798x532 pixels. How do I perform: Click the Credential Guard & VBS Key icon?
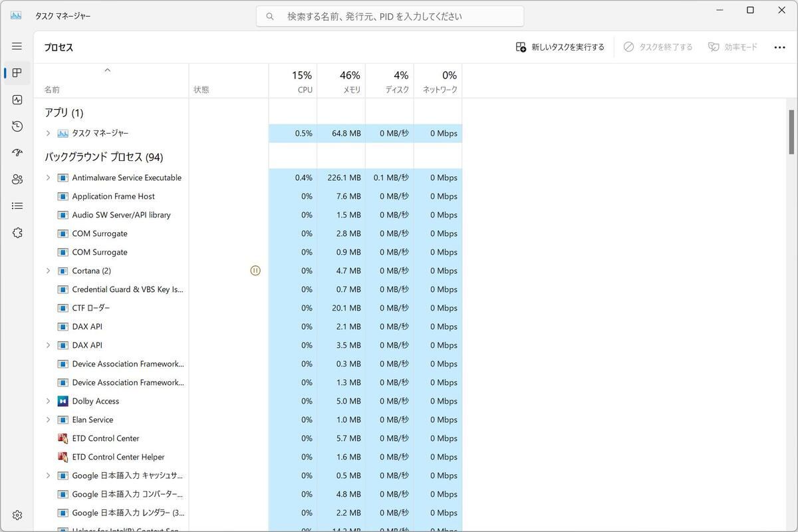tap(63, 289)
